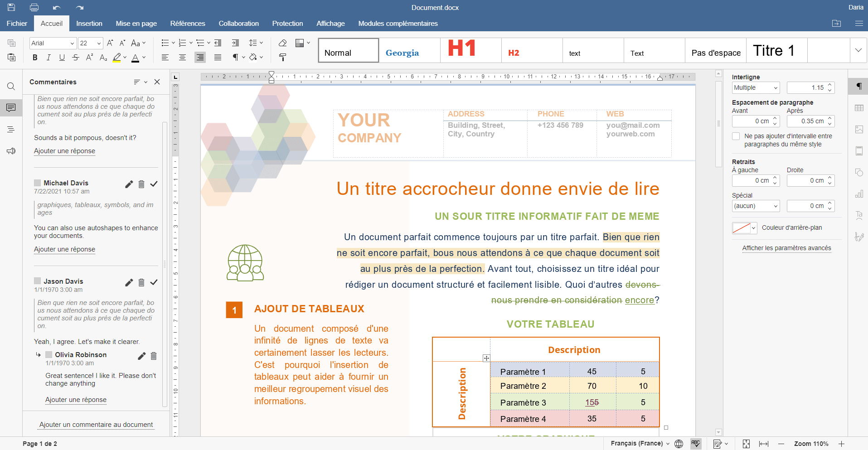Screen dimensions: 868x450
Task: Open the Insertion tab
Action: 89,24
